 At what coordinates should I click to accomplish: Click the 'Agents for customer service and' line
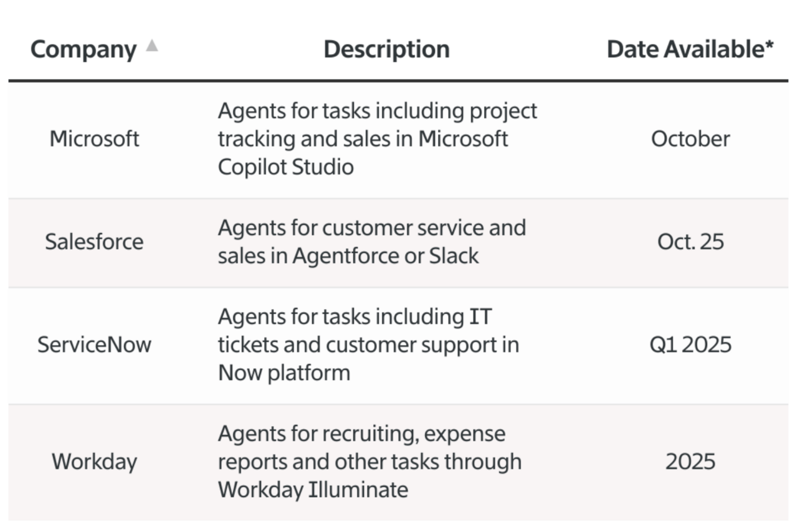click(x=371, y=228)
